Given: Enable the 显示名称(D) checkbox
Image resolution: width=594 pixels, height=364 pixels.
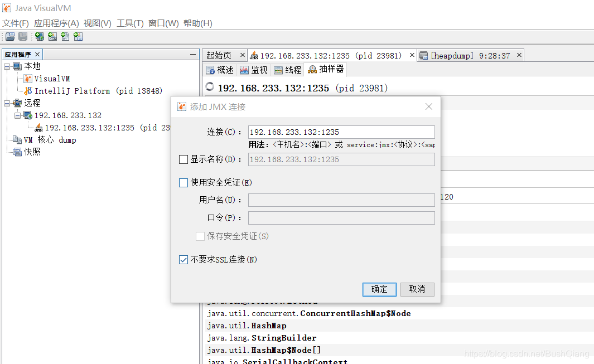Looking at the screenshot, I should coord(183,159).
